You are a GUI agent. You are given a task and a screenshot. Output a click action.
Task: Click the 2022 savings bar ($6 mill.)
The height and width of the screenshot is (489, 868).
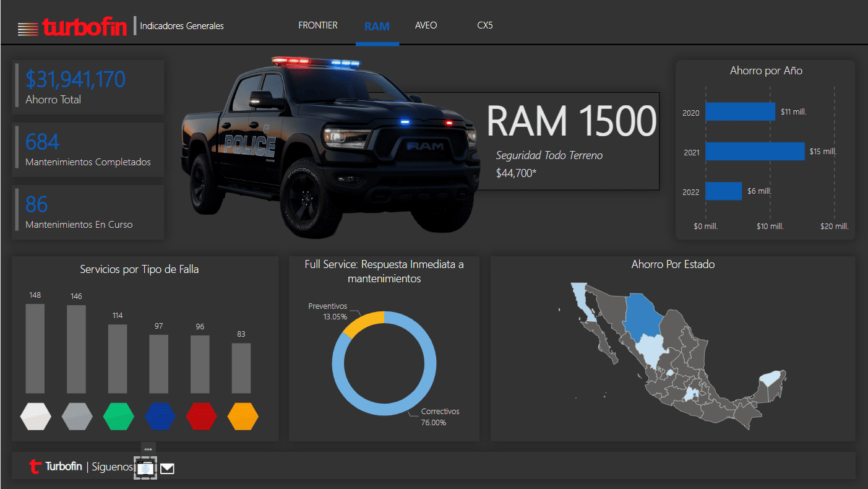coord(723,191)
